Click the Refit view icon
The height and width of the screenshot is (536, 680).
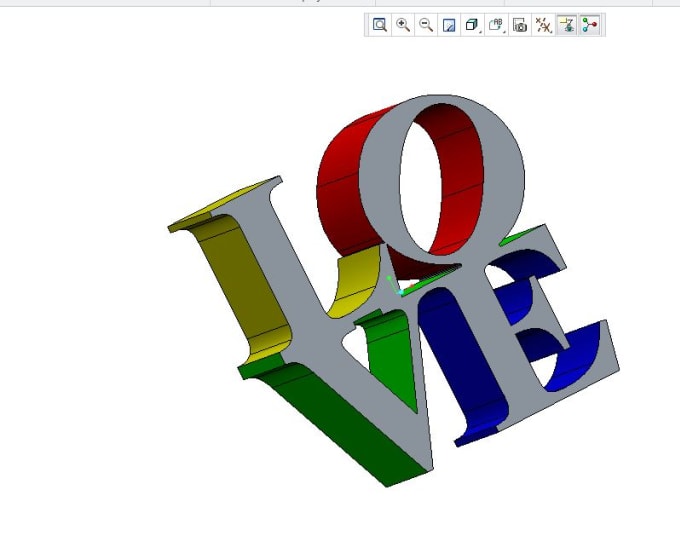coord(379,25)
